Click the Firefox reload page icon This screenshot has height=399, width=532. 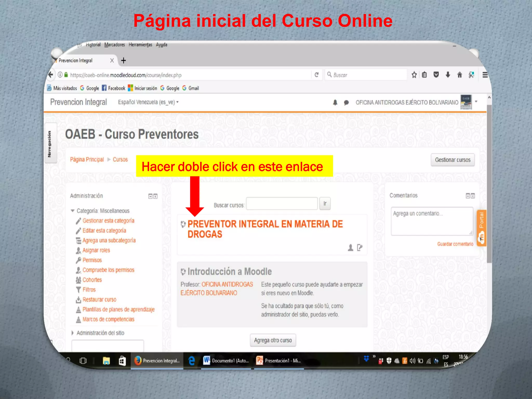[x=316, y=75]
